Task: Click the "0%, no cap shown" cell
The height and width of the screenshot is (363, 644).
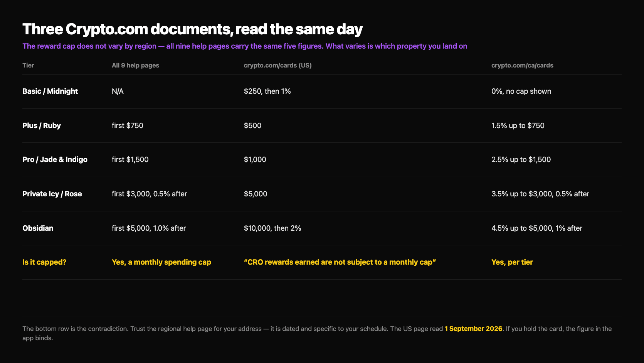Action: 521,91
